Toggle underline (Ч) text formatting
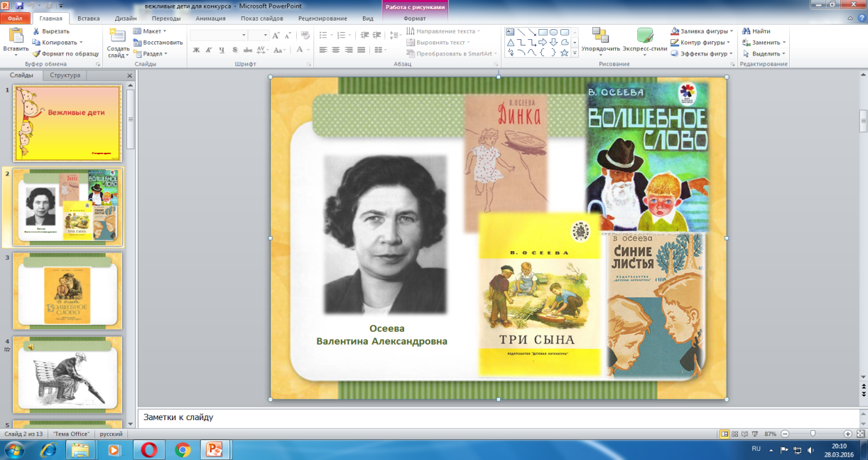 (x=222, y=50)
